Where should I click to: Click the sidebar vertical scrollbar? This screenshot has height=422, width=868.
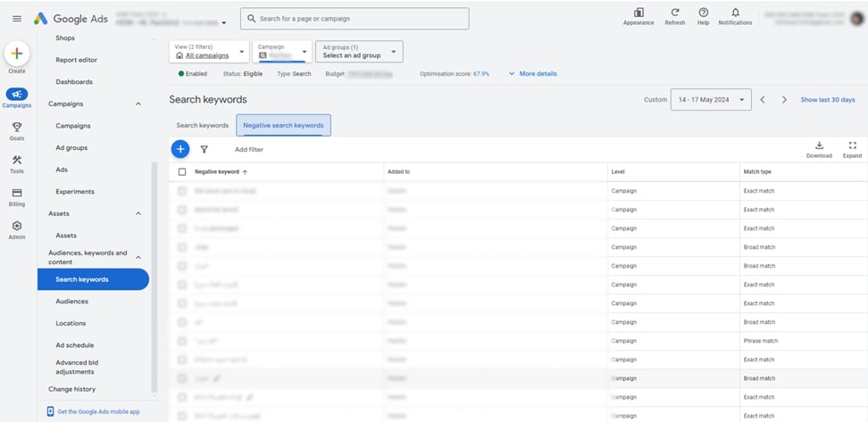click(154, 277)
